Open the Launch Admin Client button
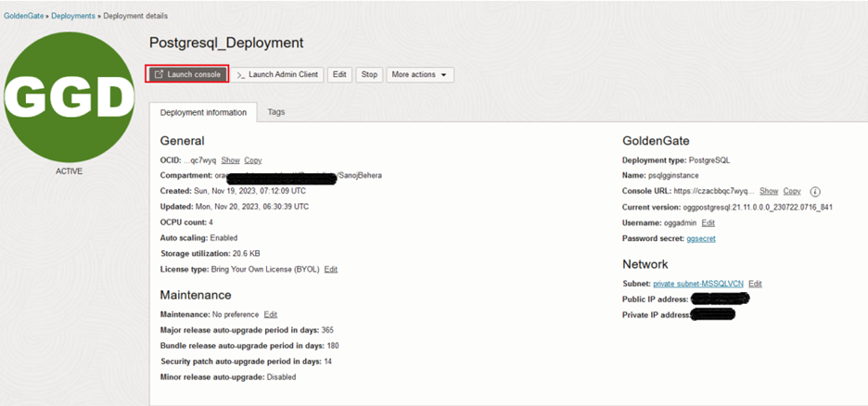This screenshot has width=868, height=406. [277, 75]
